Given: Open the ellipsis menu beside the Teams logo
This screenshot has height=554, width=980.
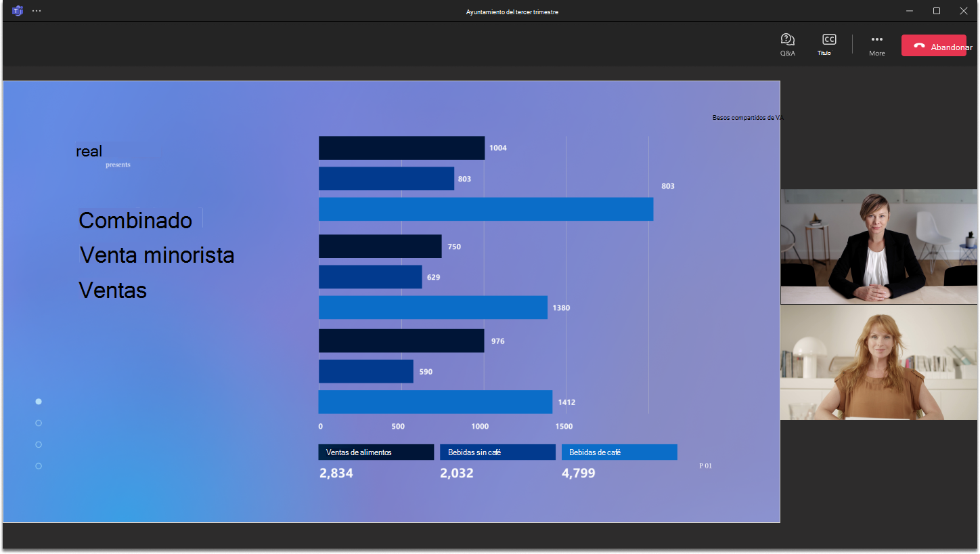Looking at the screenshot, I should tap(37, 12).
